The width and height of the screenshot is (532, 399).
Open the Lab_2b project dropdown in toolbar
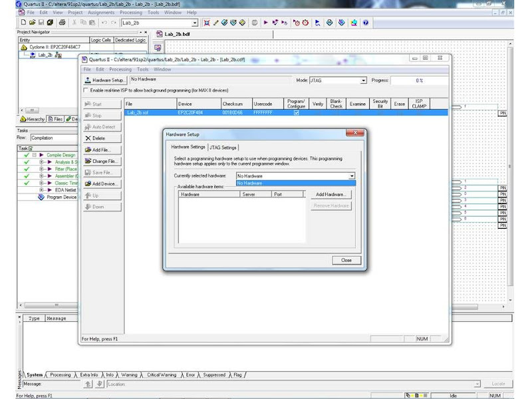click(195, 23)
